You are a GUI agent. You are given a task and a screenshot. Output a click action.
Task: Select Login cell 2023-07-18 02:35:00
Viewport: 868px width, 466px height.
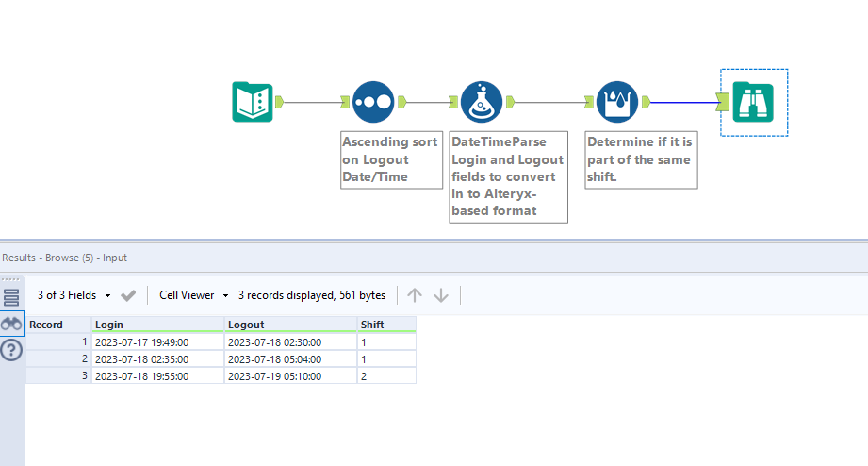tap(157, 359)
